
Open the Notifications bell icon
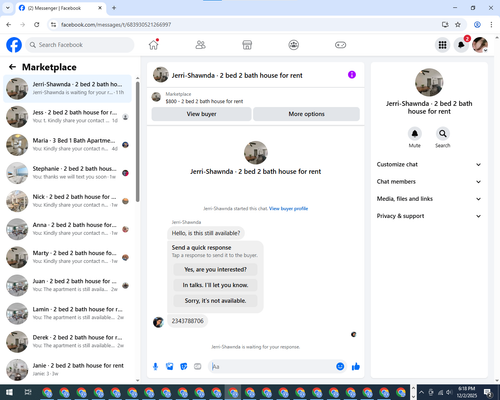[461, 45]
